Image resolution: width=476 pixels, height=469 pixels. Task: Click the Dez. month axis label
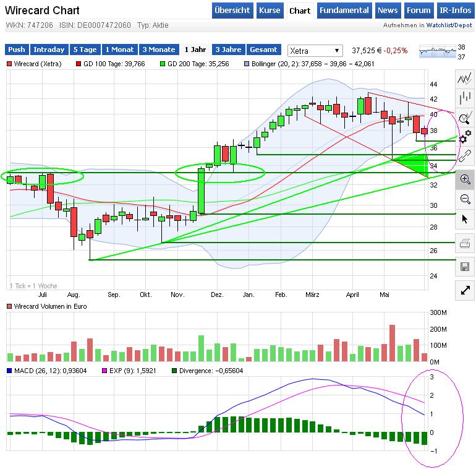click(218, 295)
